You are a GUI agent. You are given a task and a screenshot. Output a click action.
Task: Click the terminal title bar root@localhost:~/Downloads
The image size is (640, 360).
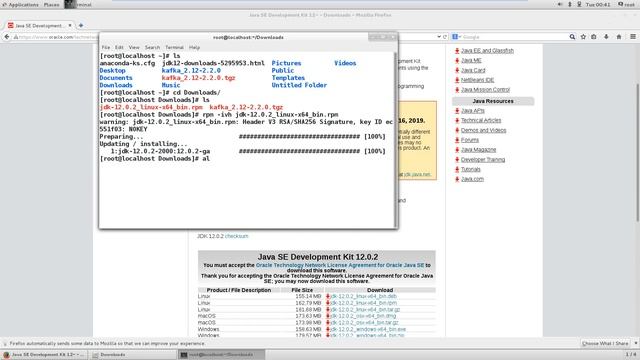[248, 37]
